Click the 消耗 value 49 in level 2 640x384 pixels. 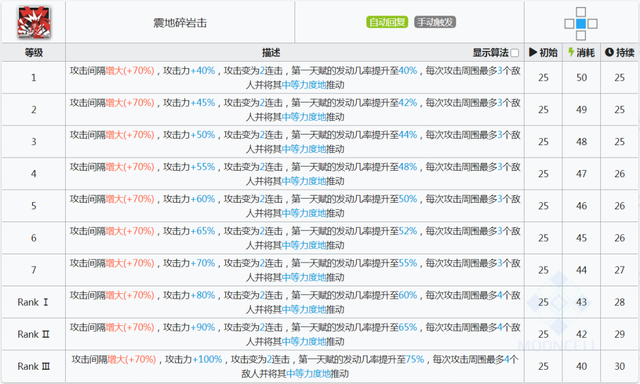click(581, 110)
